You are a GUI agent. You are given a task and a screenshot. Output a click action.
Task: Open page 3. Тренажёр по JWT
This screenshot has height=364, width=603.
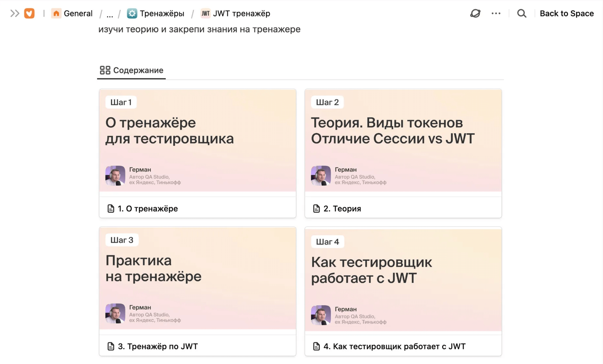pos(158,346)
